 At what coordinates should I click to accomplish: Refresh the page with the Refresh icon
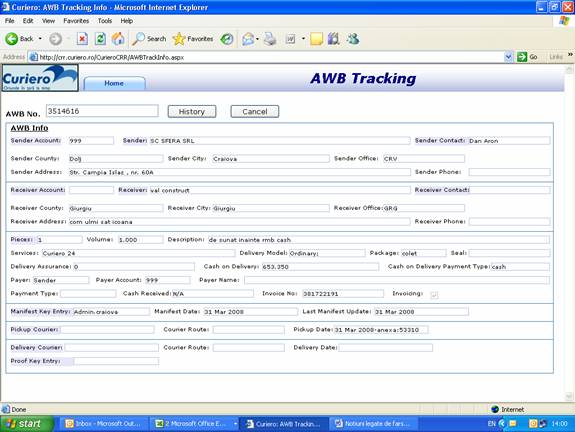[x=100, y=39]
